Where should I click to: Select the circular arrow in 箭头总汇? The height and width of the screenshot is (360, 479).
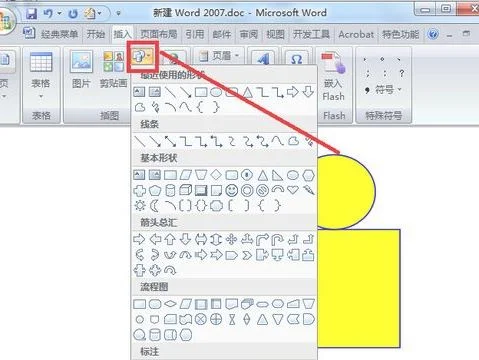[x=170, y=270]
